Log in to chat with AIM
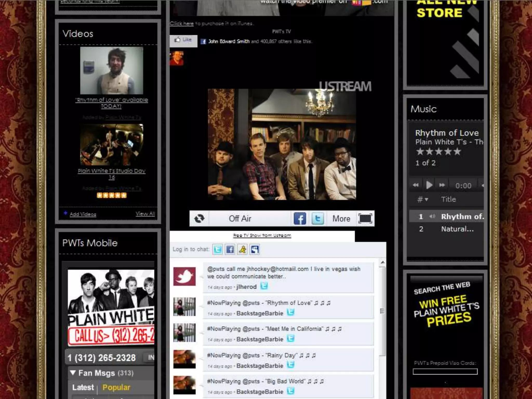Image resolution: width=532 pixels, height=399 pixels. click(x=242, y=250)
